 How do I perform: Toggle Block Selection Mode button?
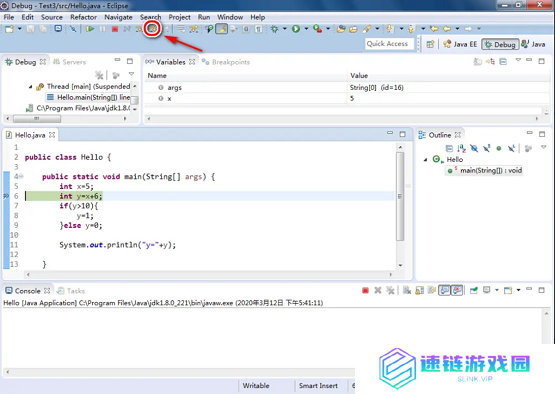[x=246, y=29]
